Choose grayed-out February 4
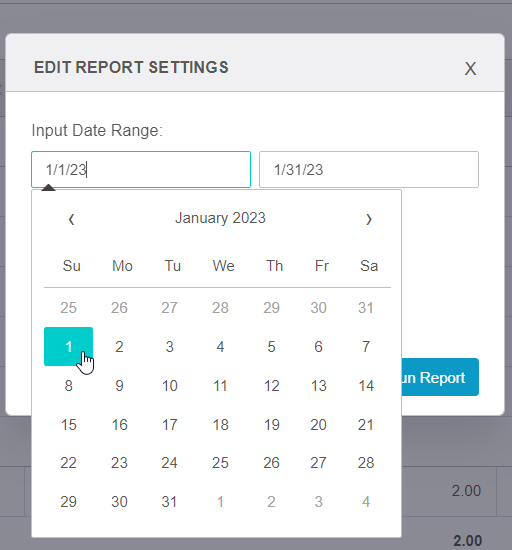The image size is (512, 550). (x=366, y=502)
